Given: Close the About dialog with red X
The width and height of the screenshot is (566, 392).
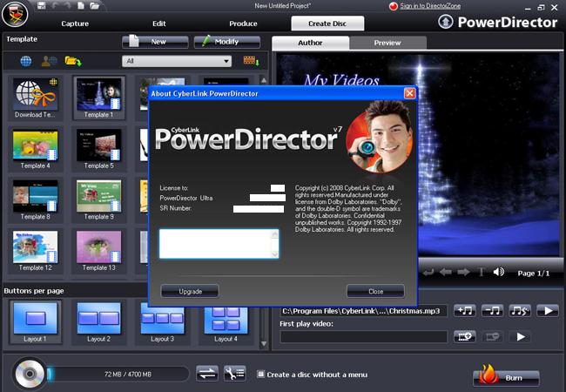Looking at the screenshot, I should [x=410, y=93].
